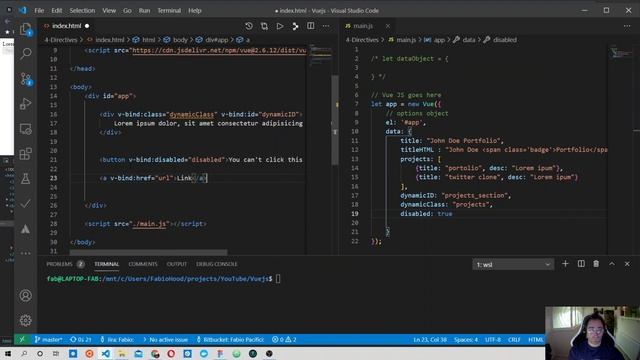Follow the cdn.jsdelivr.net script link
The width and height of the screenshot is (640, 360).
click(x=219, y=51)
